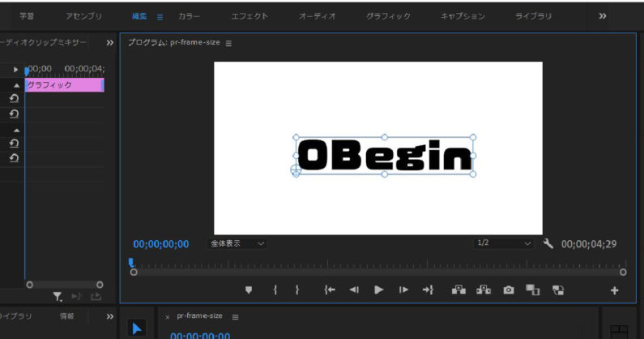
Task: Click the blue 00;00;00;00 playhead timecode
Action: pyautogui.click(x=160, y=244)
